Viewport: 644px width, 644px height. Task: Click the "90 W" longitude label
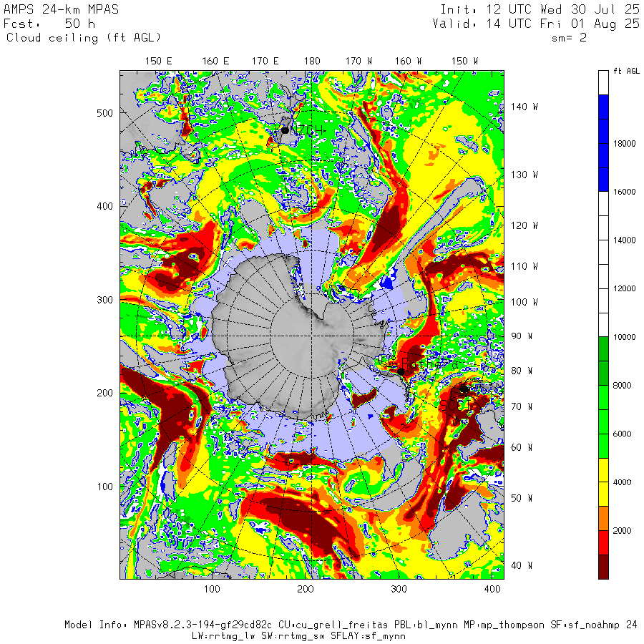pos(522,336)
